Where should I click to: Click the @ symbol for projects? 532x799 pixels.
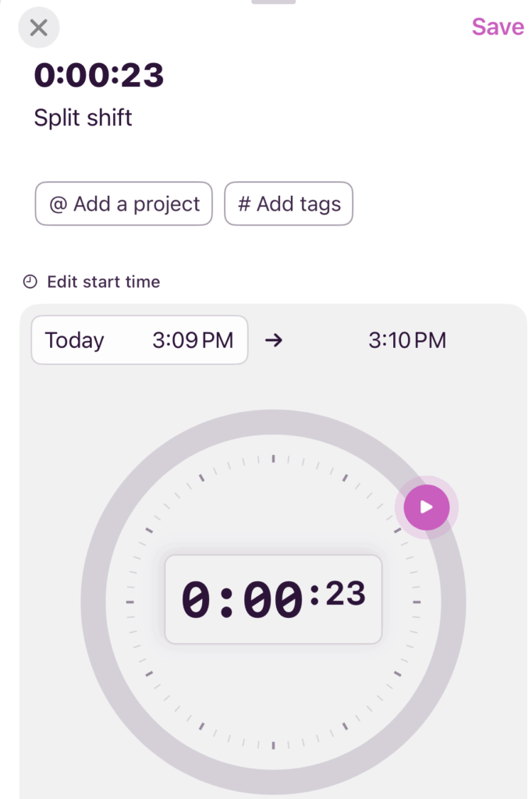pos(58,204)
